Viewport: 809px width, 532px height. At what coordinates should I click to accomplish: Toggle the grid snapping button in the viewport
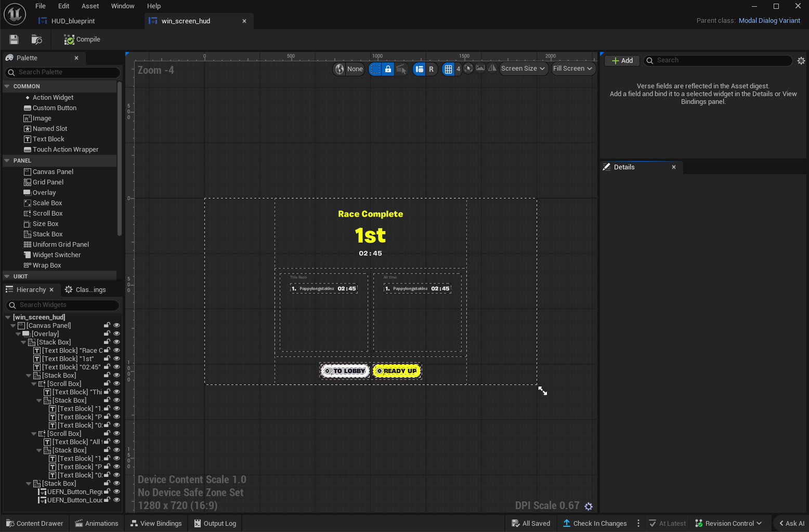[x=449, y=69]
